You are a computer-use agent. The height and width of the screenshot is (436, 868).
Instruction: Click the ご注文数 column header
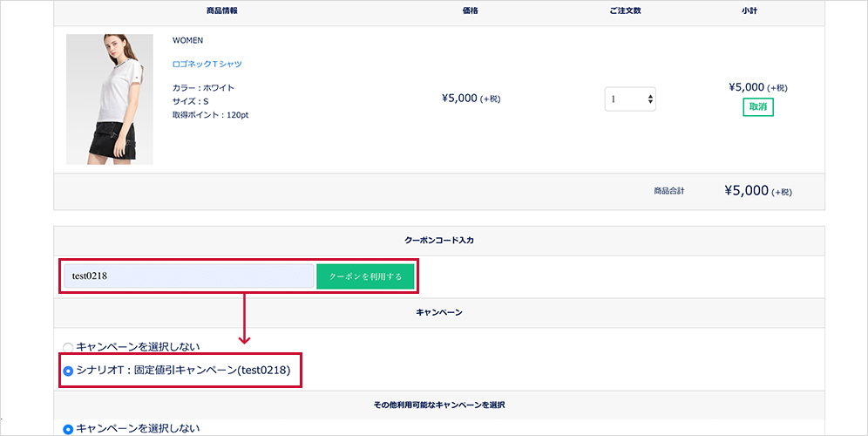pyautogui.click(x=627, y=11)
